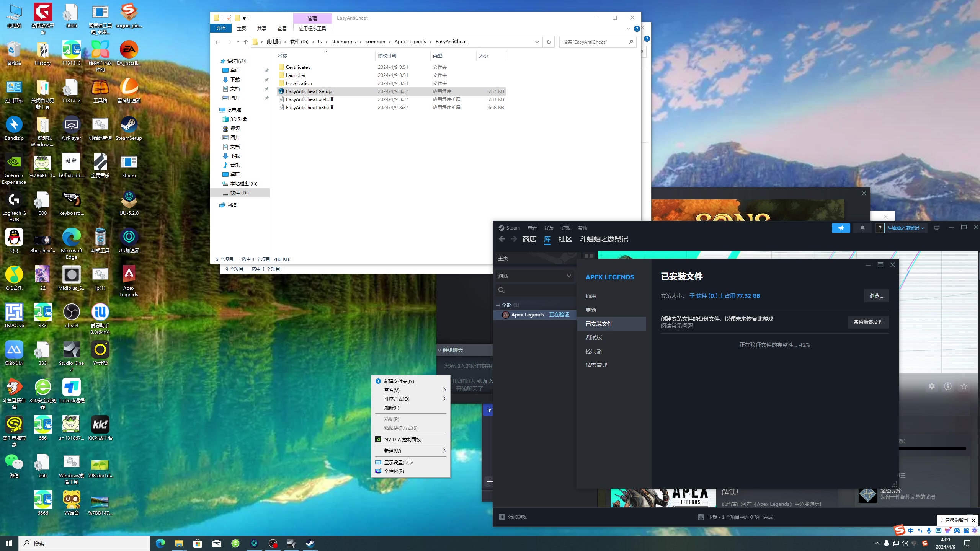Image resolution: width=980 pixels, height=551 pixels.
Task: Toggle Steam library grid view icon
Action: 588,256
